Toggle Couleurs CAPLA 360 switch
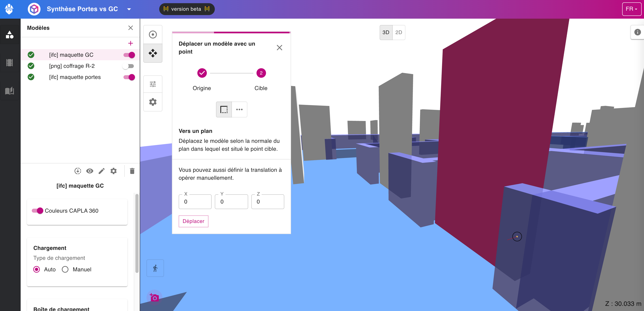Screen dimensions: 644x311 point(38,211)
